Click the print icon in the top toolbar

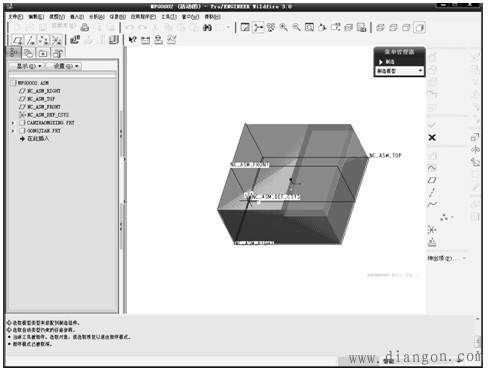(x=85, y=27)
